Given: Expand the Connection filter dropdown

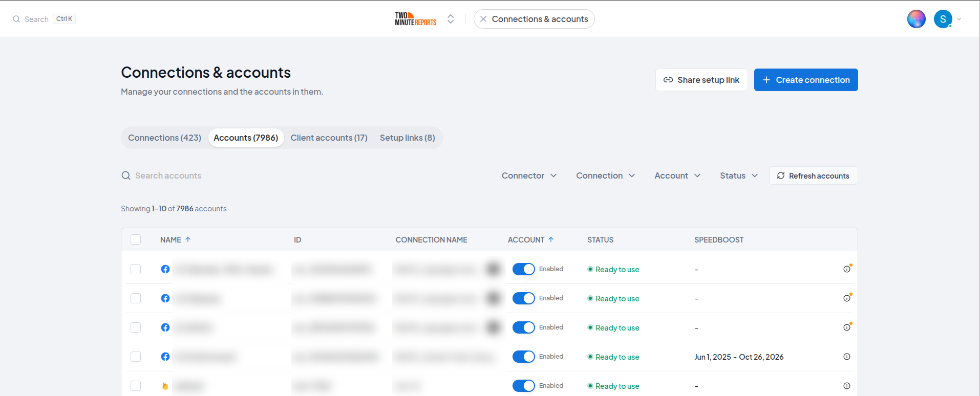Looking at the screenshot, I should (x=606, y=175).
